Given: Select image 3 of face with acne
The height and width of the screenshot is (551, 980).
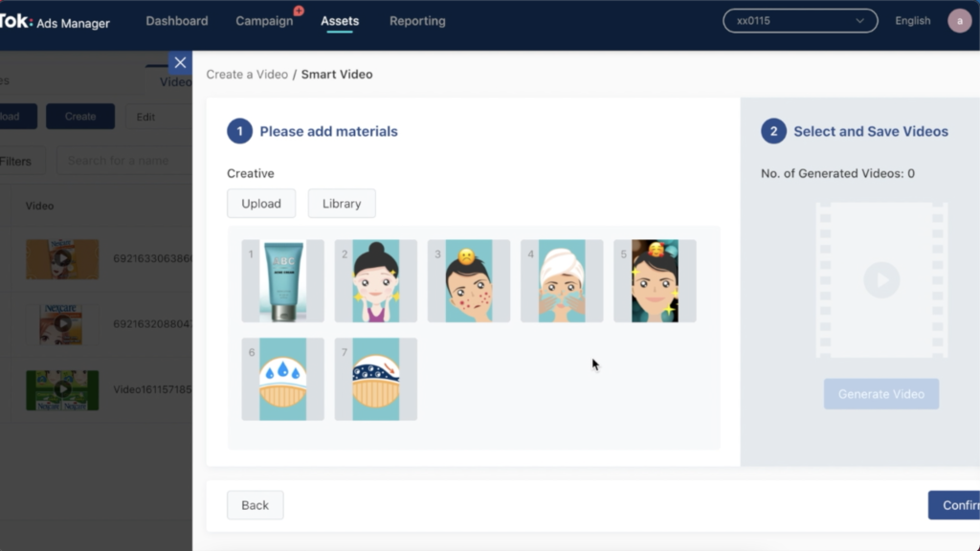Looking at the screenshot, I should point(469,280).
